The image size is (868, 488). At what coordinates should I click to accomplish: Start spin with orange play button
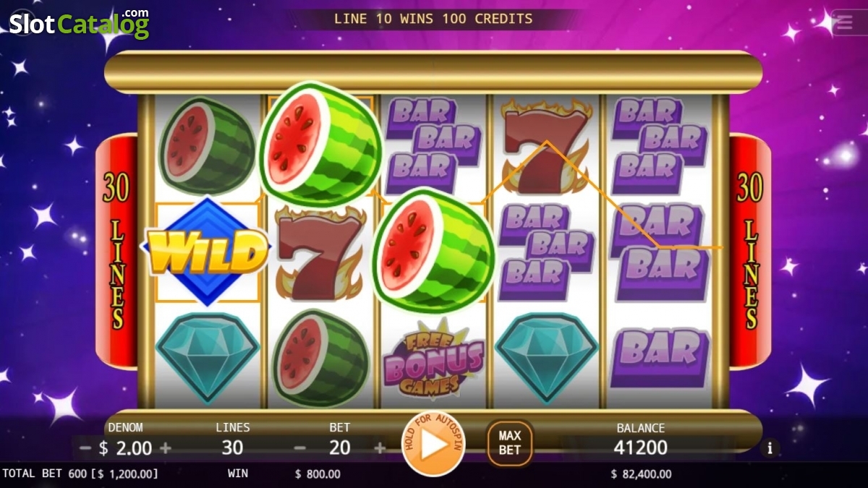(x=433, y=445)
